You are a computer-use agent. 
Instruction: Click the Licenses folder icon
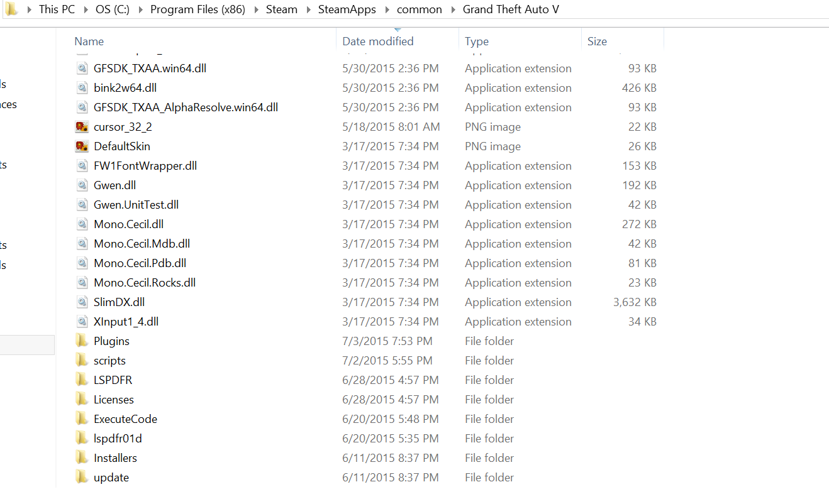point(82,400)
